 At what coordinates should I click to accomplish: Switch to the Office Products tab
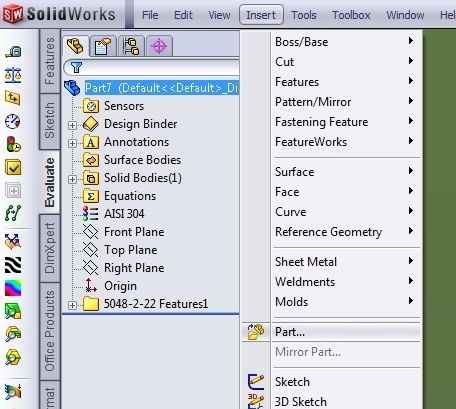pyautogui.click(x=50, y=331)
